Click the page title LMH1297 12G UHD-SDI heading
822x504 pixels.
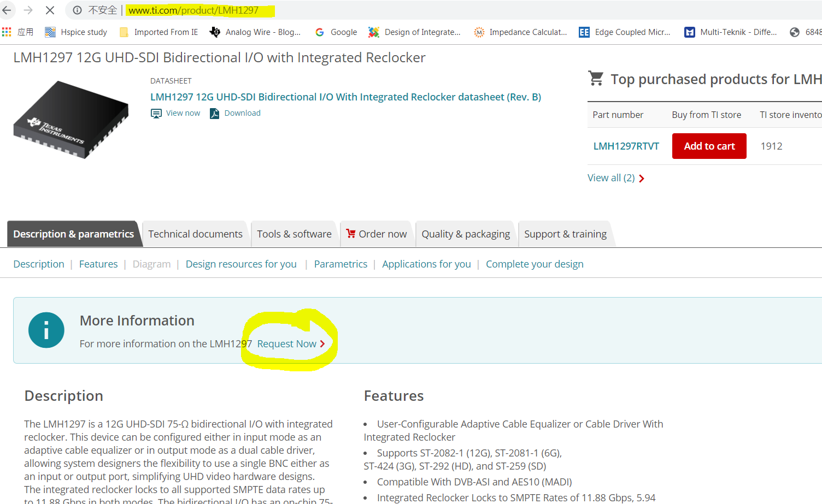coord(219,57)
